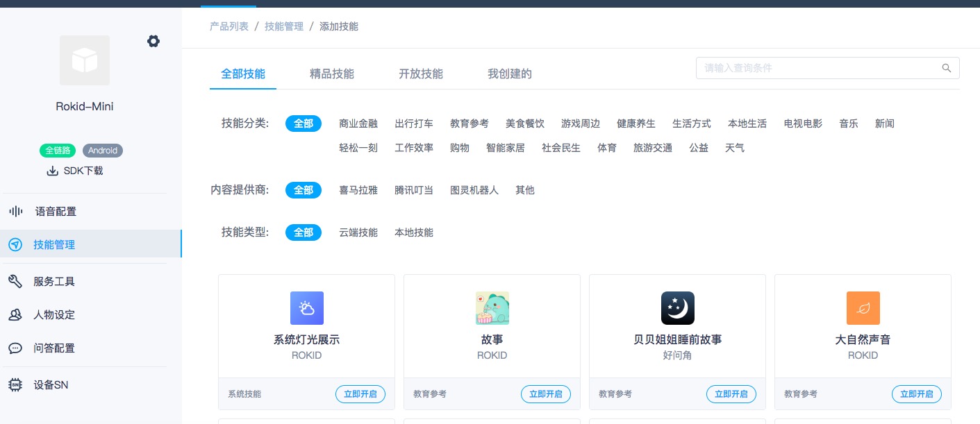Click the 贝贝姐姐睡前故事 moon icon
Viewport: 980px width, 424px height.
678,308
